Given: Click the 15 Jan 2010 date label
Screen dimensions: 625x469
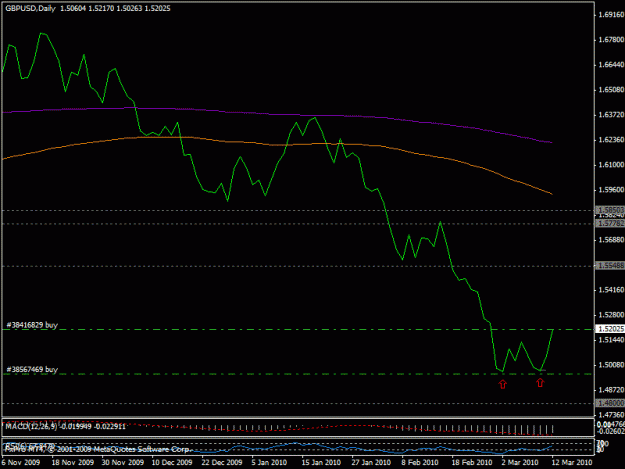Looking at the screenshot, I should (321, 462).
